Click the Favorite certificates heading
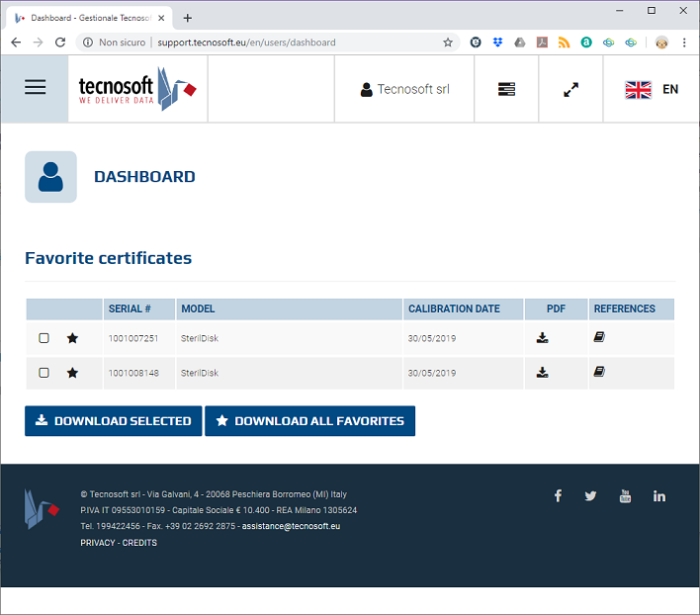700x615 pixels. click(108, 258)
